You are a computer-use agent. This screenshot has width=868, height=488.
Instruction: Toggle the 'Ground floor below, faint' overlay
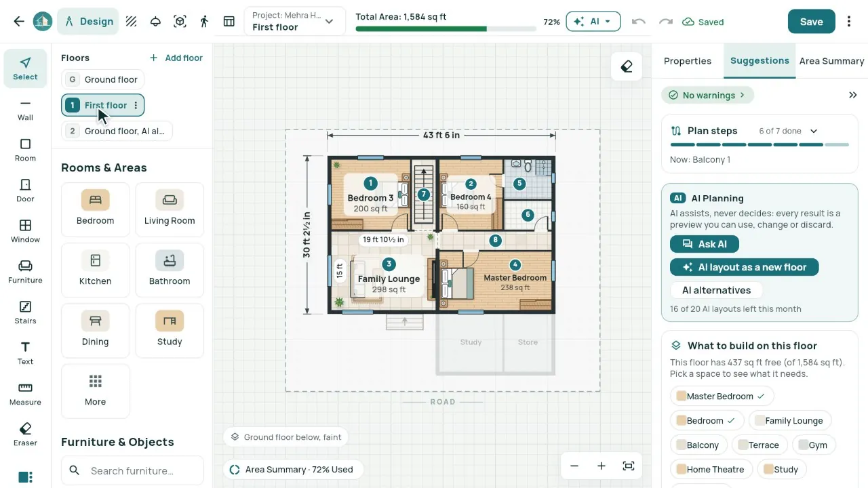pyautogui.click(x=285, y=437)
